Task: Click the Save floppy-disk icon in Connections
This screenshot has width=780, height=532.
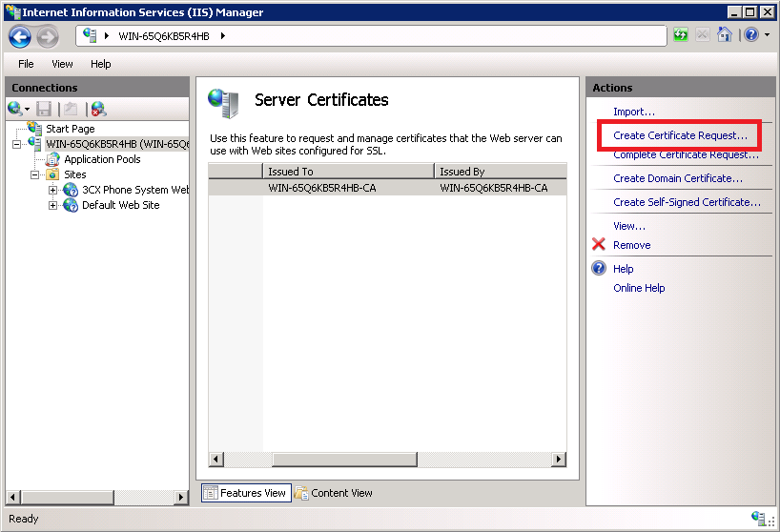Action: point(44,109)
